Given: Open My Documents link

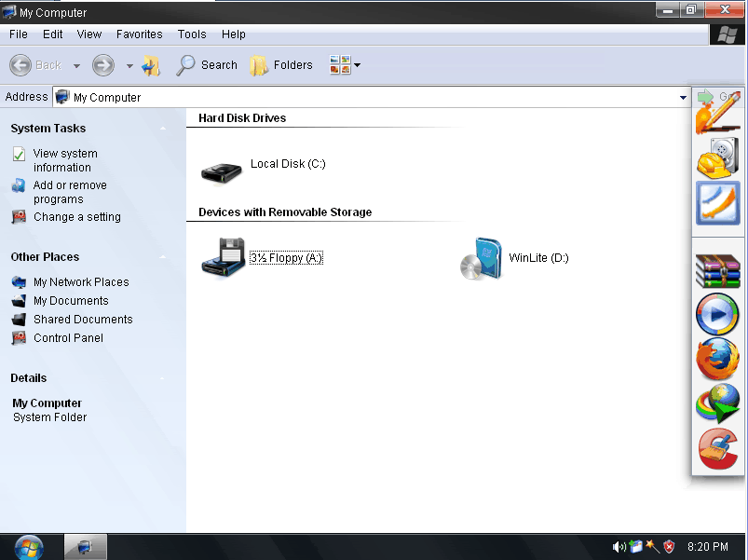Looking at the screenshot, I should (71, 301).
